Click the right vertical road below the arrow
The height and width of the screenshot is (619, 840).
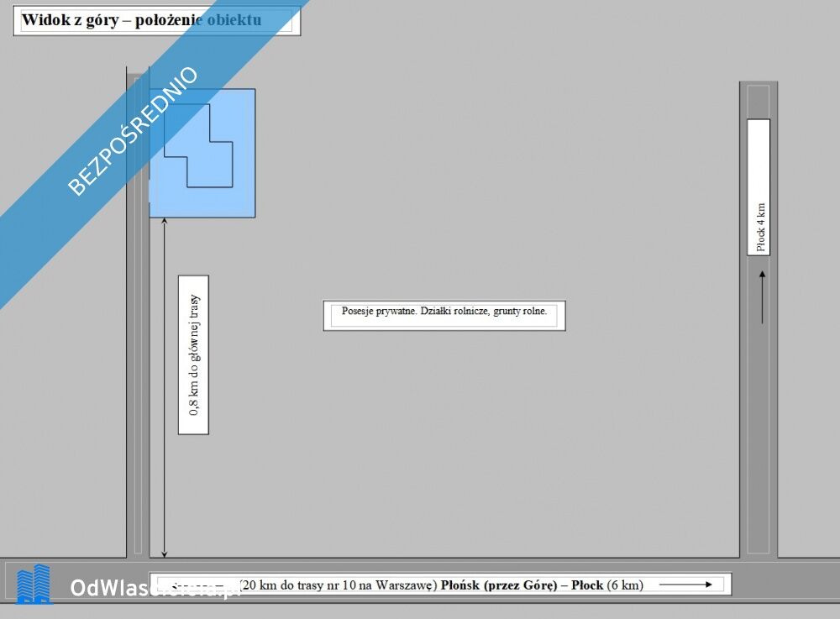(759, 437)
